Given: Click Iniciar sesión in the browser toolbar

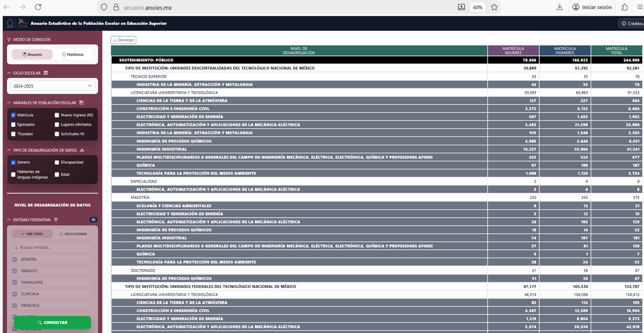Looking at the screenshot, I should (592, 7).
